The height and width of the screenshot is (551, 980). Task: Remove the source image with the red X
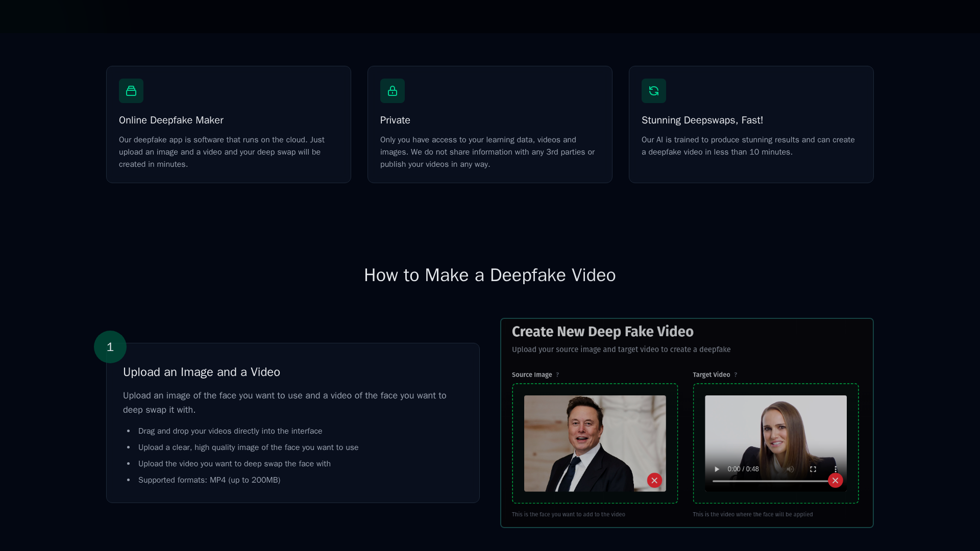[x=654, y=480]
